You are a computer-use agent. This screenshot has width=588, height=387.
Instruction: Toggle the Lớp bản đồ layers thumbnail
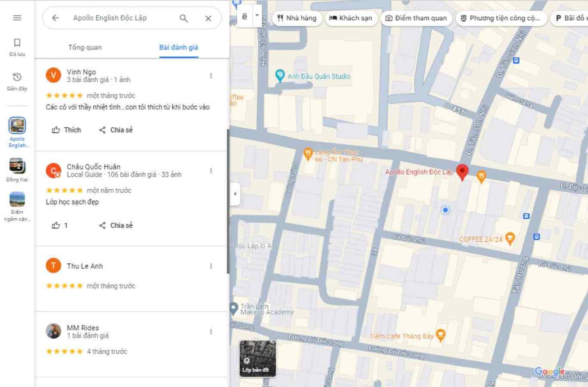click(x=257, y=358)
